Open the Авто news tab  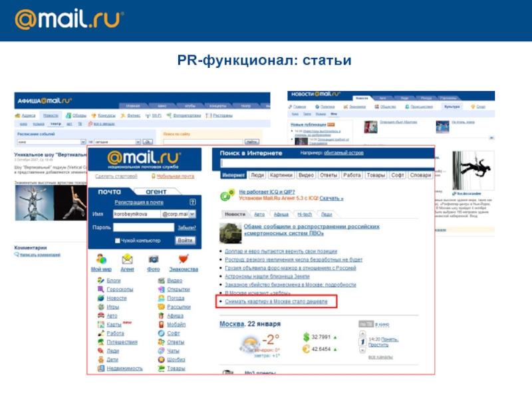pos(259,214)
